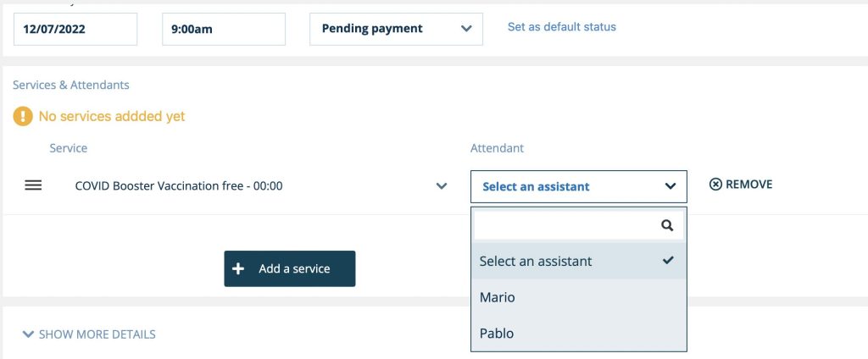The width and height of the screenshot is (868, 359).
Task: Choose Mario from the assistant list
Action: pyautogui.click(x=578, y=297)
